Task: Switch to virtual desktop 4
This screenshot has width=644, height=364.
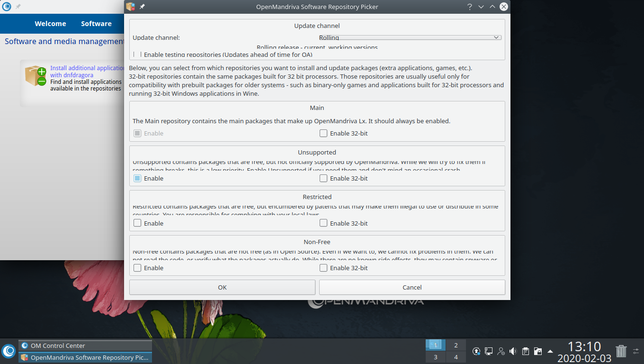Action: [456, 357]
